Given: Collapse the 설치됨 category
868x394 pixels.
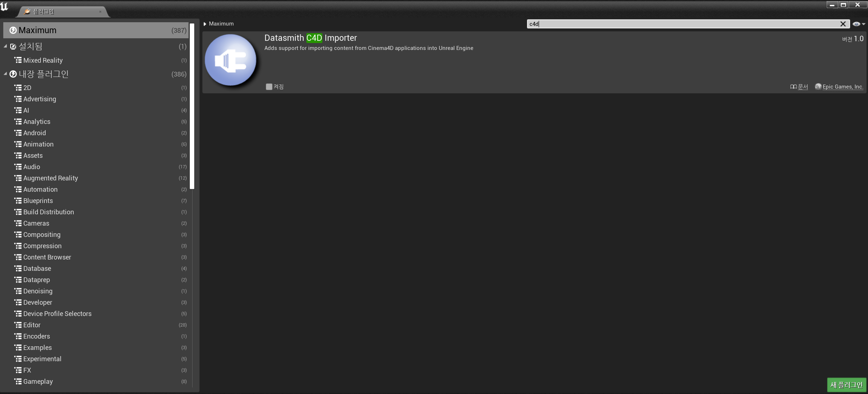Looking at the screenshot, I should click(5, 46).
